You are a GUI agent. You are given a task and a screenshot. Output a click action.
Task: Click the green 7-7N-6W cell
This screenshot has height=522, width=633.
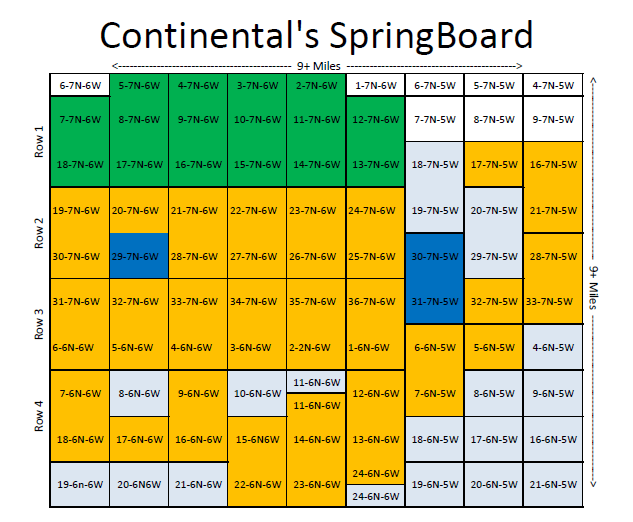click(79, 120)
